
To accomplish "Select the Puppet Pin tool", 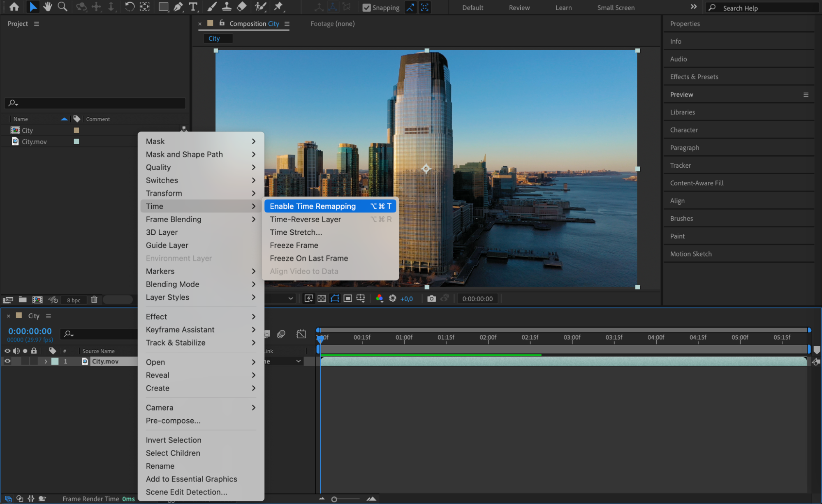I will click(278, 7).
